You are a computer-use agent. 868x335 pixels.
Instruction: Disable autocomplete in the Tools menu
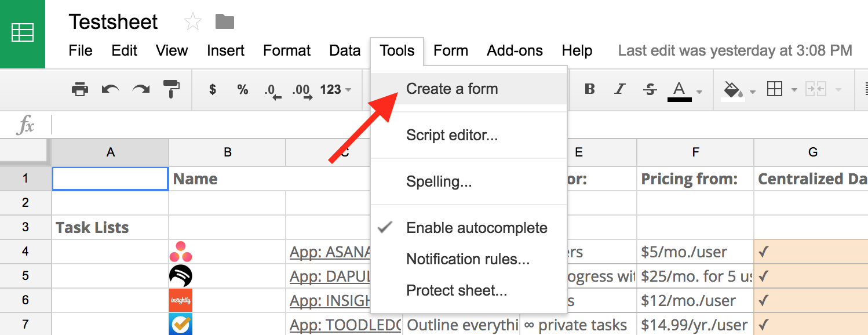point(477,228)
